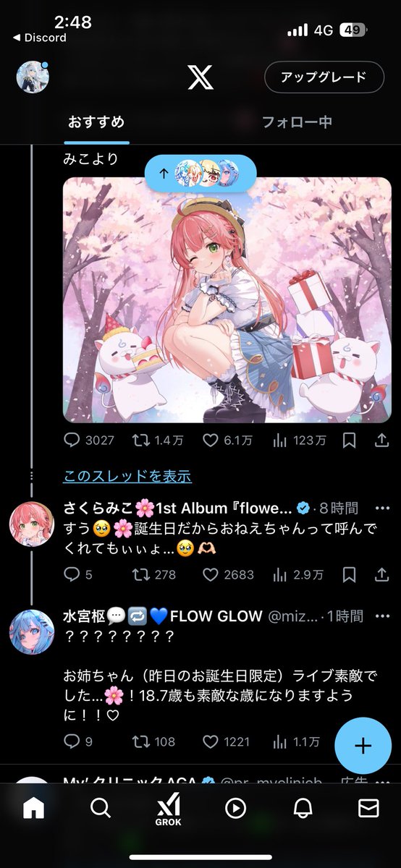Tap the アップグレード button
Viewport: 401px width, 868px height.
click(324, 77)
